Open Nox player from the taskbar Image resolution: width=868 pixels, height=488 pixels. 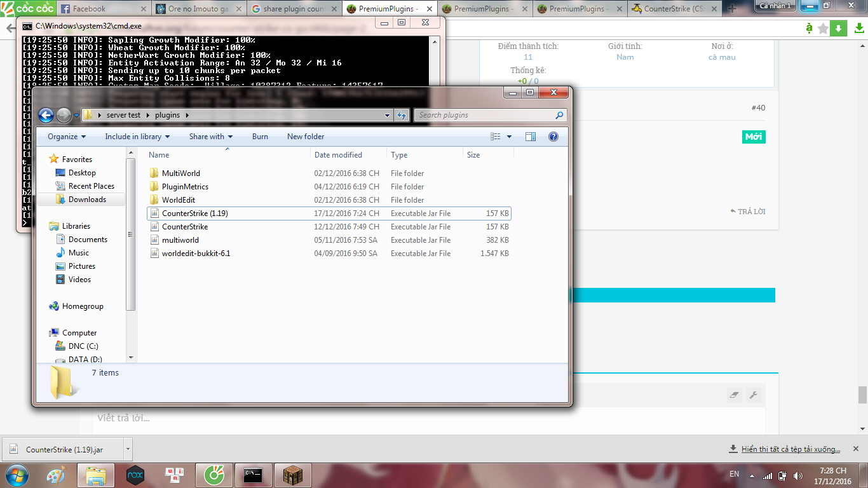135,475
